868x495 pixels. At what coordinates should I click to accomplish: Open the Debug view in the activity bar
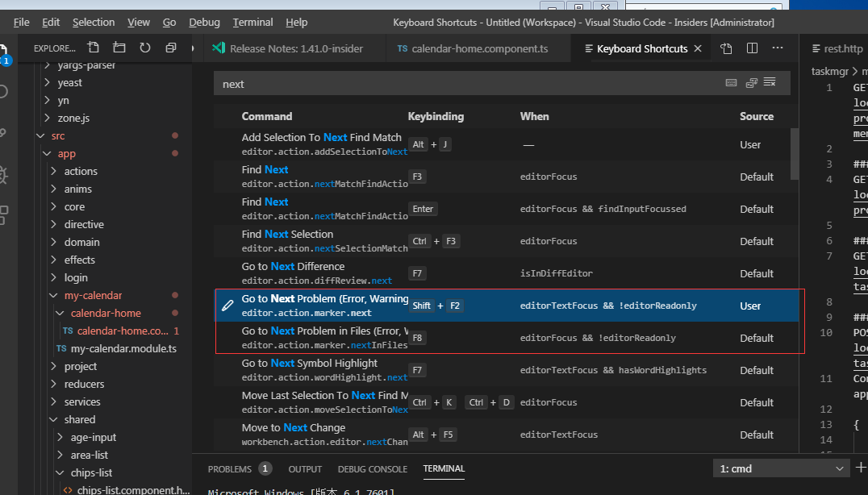tap(3, 175)
